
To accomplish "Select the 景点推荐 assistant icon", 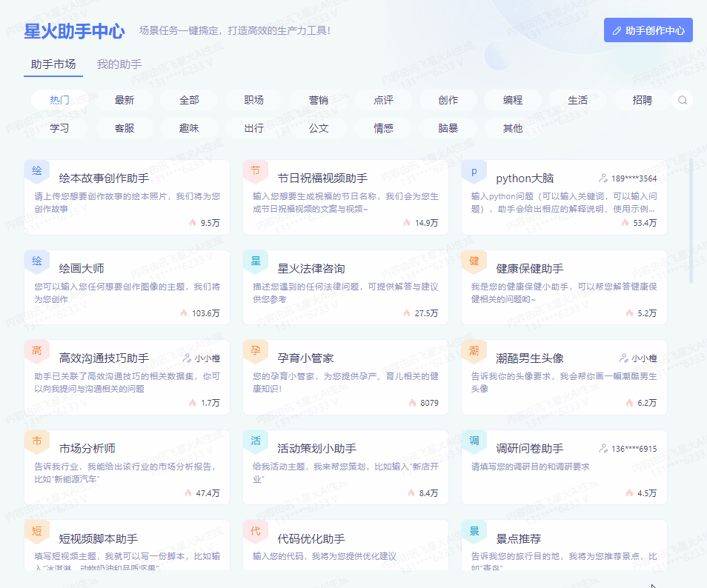I will pyautogui.click(x=474, y=531).
